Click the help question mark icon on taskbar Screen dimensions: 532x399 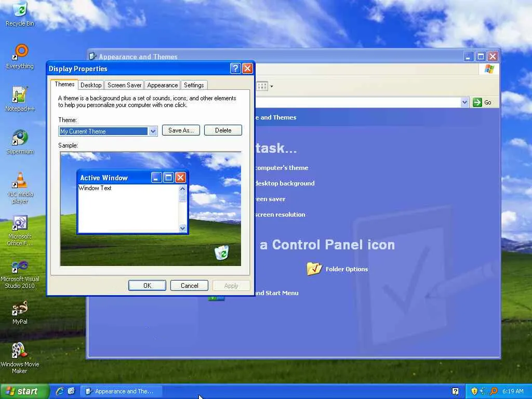455,391
